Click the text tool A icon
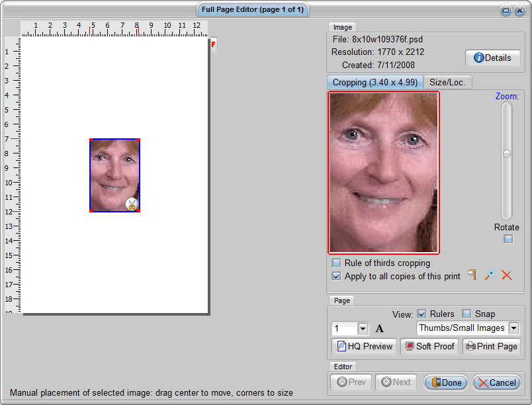 coord(380,328)
